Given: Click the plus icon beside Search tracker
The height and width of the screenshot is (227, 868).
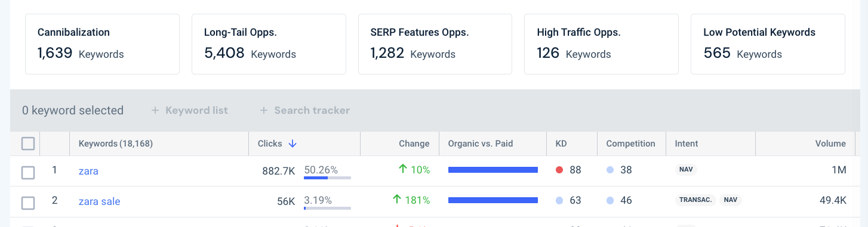Looking at the screenshot, I should (x=264, y=110).
